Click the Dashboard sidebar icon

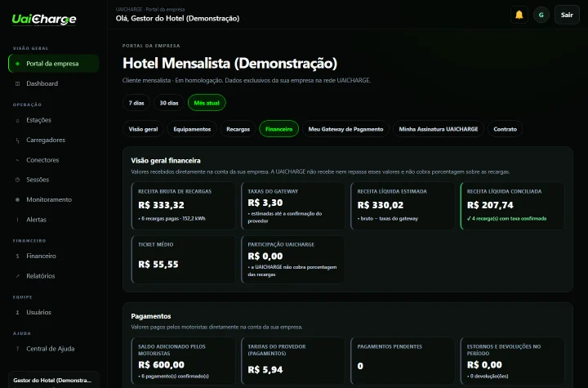[x=17, y=83]
